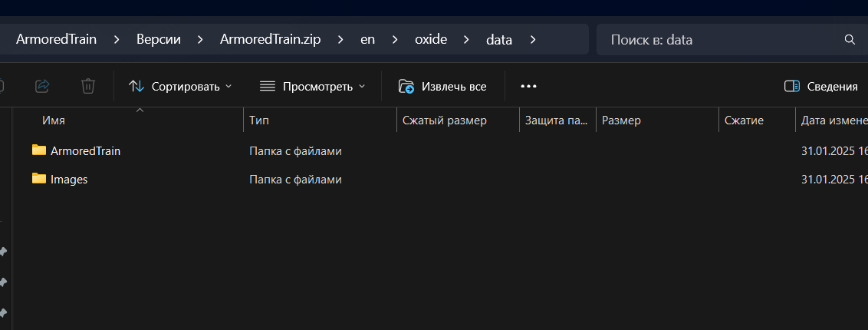Navigate to Версии in the address bar
The image size is (868, 330).
point(159,39)
